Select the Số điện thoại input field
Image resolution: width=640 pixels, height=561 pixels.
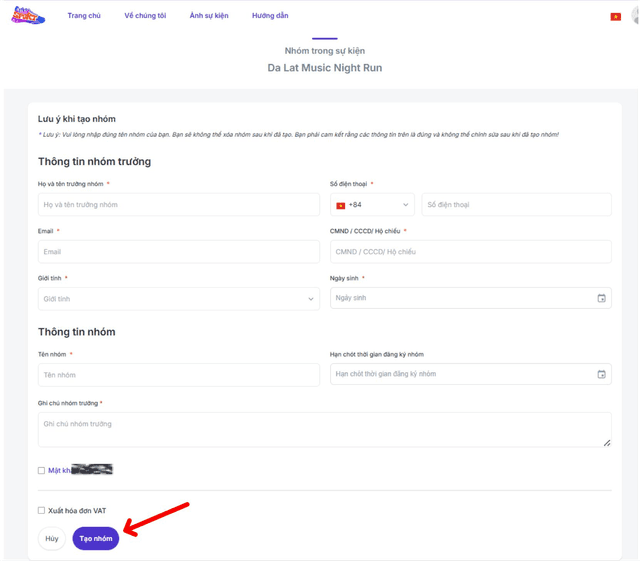click(x=516, y=205)
